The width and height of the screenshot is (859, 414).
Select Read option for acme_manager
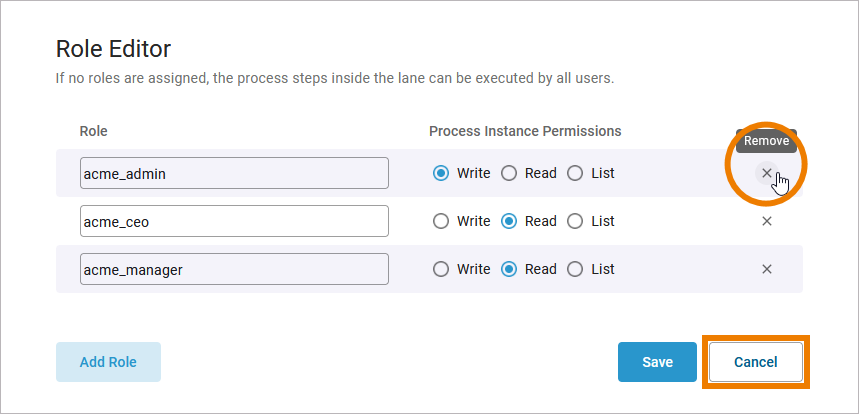[x=509, y=269]
